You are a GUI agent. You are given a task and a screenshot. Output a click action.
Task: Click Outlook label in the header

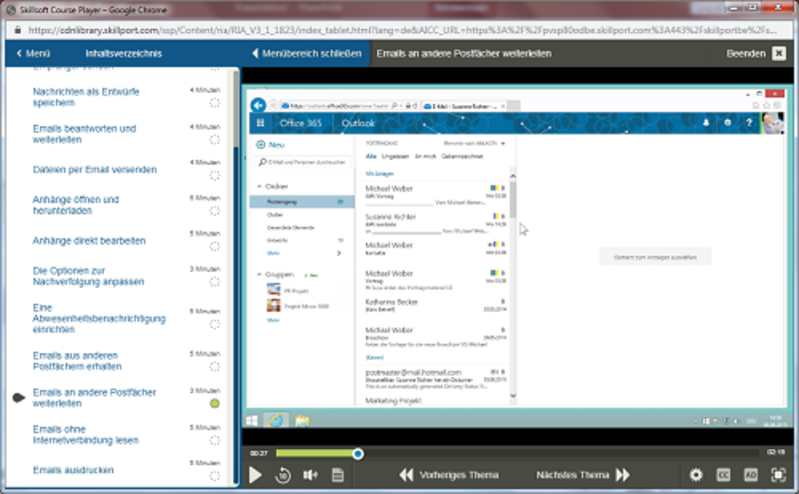click(358, 123)
